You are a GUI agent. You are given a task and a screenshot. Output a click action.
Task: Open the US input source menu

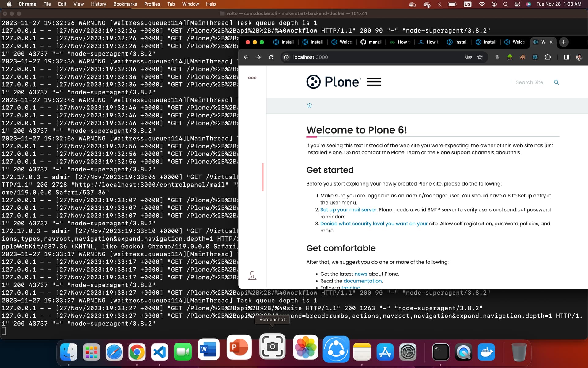pyautogui.click(x=467, y=4)
